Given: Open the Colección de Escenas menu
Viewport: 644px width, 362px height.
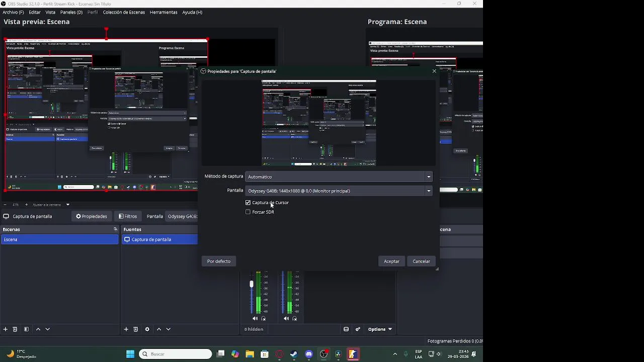Looking at the screenshot, I should click(x=124, y=12).
